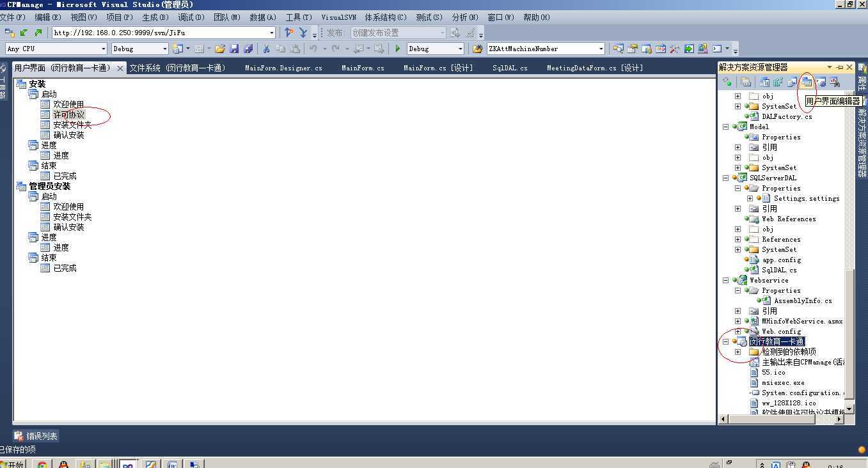The image size is (868, 468).
Task: Click the File System Editor icon in Solution Explorer
Action: point(764,82)
